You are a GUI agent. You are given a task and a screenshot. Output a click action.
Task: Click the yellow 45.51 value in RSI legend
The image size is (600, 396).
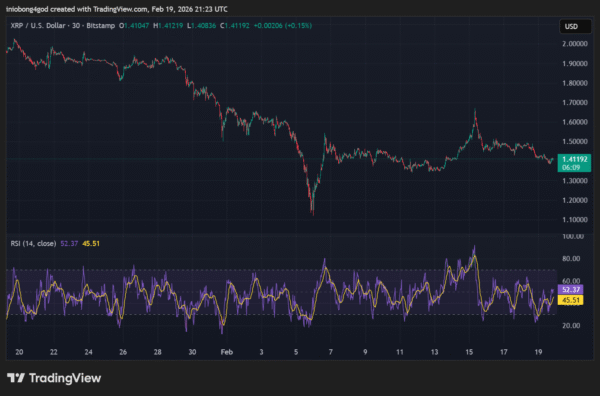(91, 243)
